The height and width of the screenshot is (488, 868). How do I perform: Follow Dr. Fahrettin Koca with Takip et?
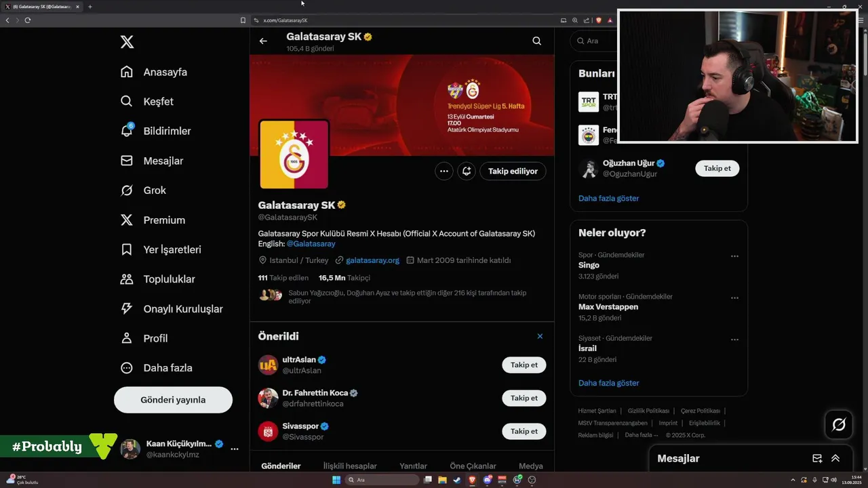pyautogui.click(x=524, y=398)
